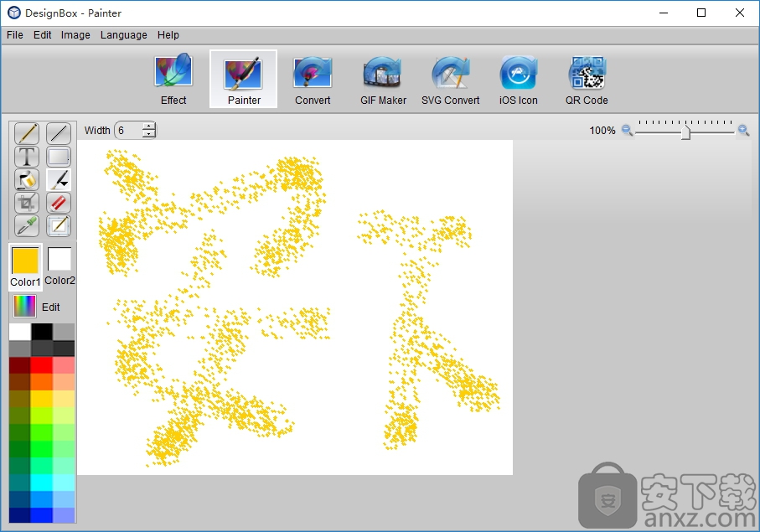
Task: Open the File menu
Action: [x=15, y=35]
